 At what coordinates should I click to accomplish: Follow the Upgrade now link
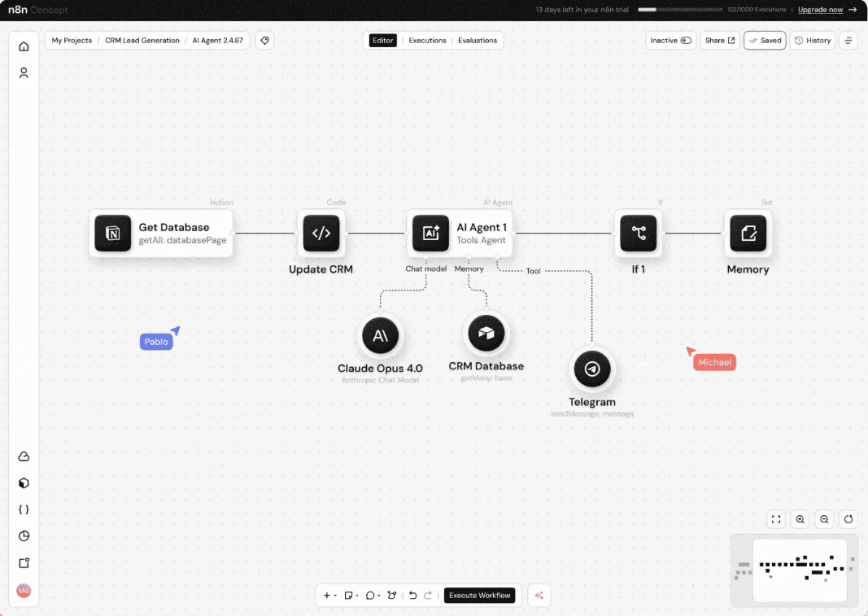pyautogui.click(x=820, y=10)
